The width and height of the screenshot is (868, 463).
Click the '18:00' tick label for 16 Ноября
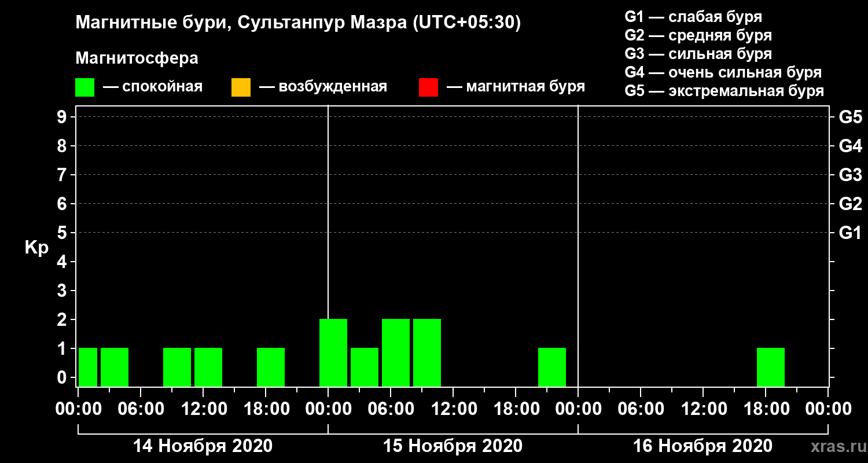pyautogui.click(x=766, y=409)
